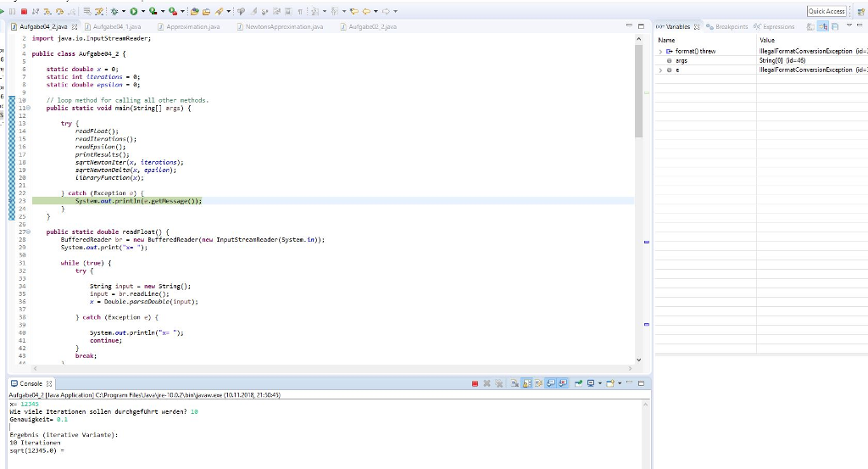Viewport: 868px width, 469px height.
Task: Click the Open Task folder icon
Action: [206, 11]
